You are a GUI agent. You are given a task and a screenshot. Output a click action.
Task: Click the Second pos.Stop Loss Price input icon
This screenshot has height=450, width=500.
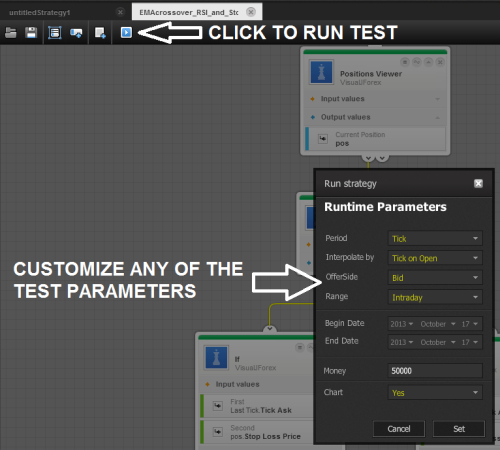pos(218,432)
